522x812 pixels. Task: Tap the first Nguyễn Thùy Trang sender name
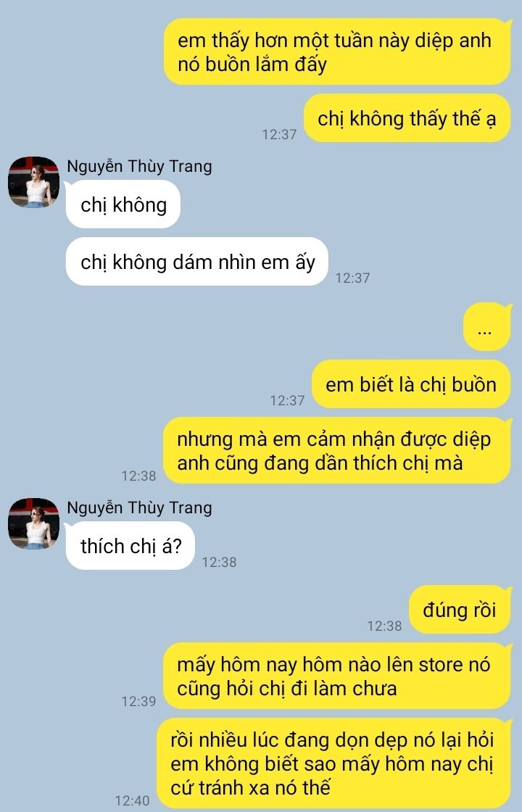[x=139, y=167]
